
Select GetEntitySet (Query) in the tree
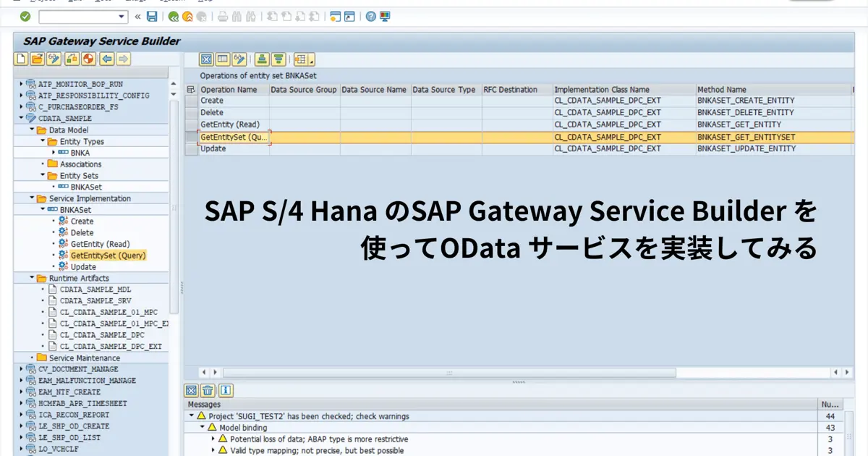(x=108, y=256)
